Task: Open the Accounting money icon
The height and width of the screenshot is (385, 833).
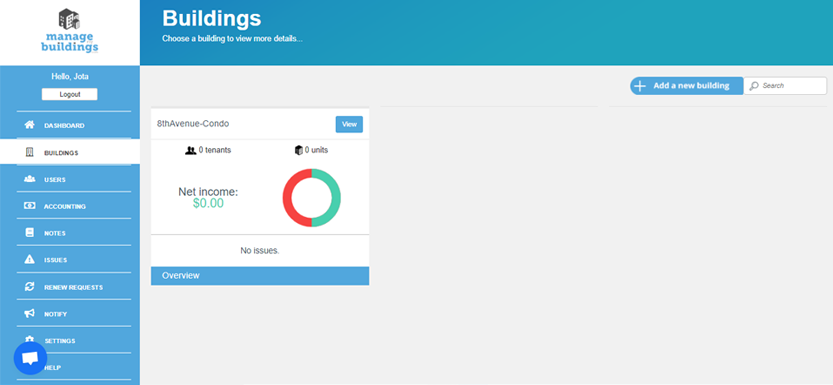Action: [x=30, y=206]
